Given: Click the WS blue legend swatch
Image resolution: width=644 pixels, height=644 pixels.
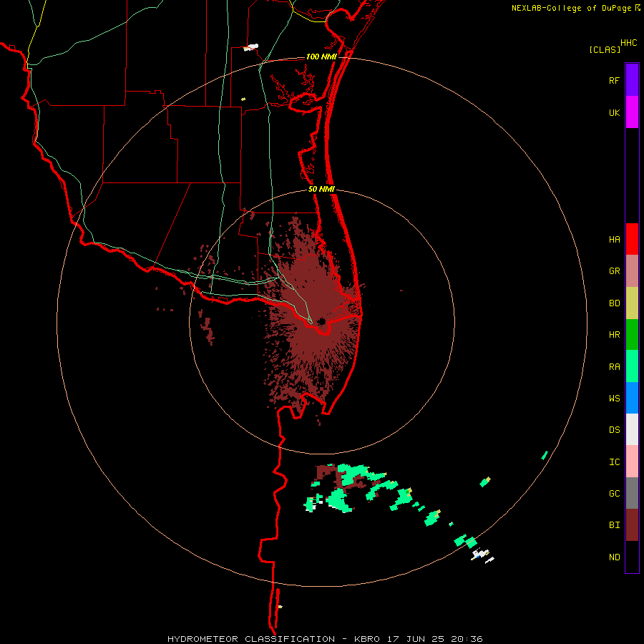Looking at the screenshot, I should 632,398.
